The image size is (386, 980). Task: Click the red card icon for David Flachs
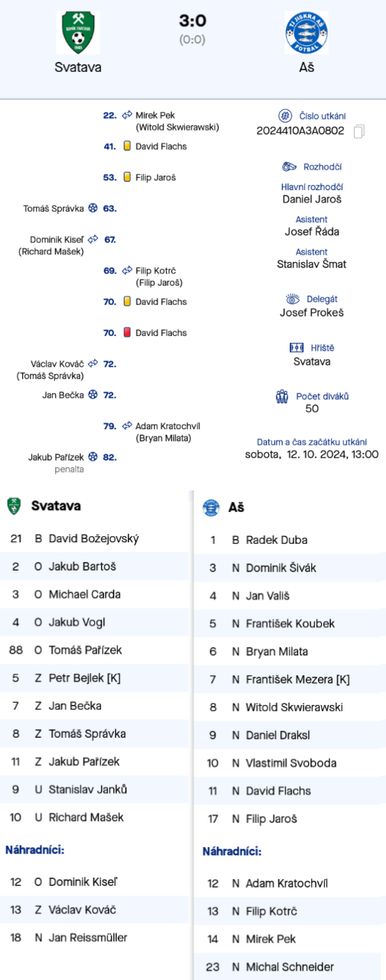click(127, 333)
